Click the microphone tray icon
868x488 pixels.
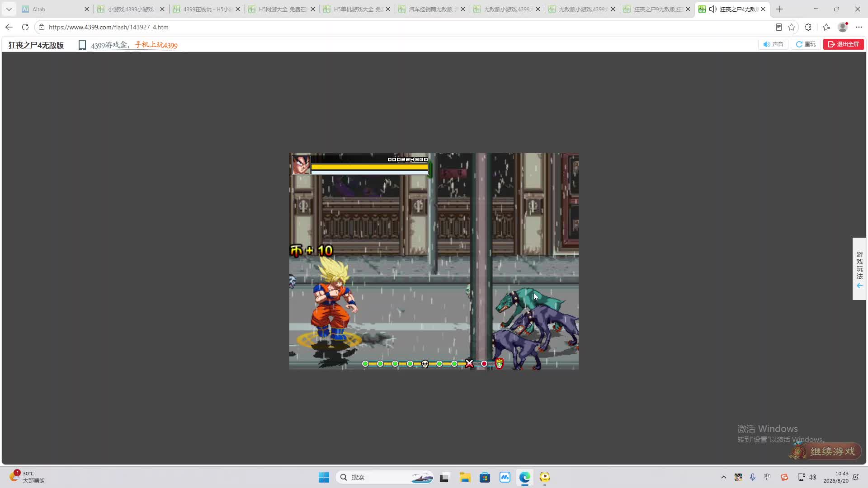[753, 477]
